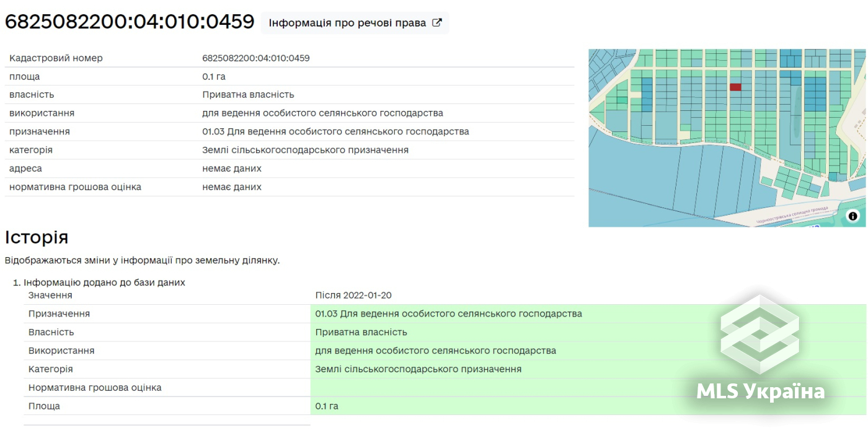Select the top table's призначення value 01.03
The width and height of the screenshot is (868, 433).
(x=335, y=132)
